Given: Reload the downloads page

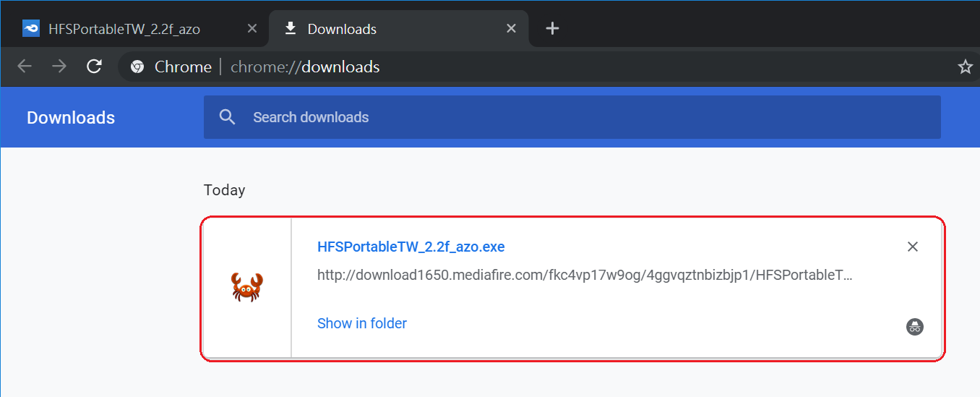Looking at the screenshot, I should coord(94,67).
